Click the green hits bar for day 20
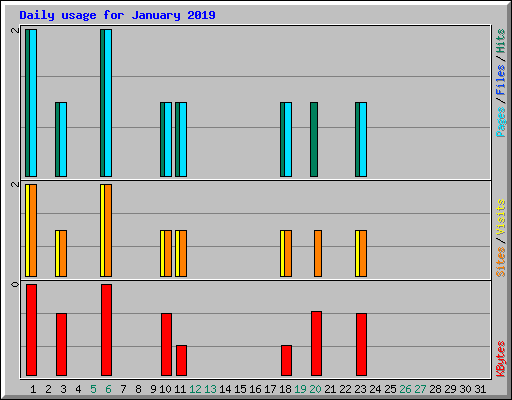512x400 pixels. point(314,139)
